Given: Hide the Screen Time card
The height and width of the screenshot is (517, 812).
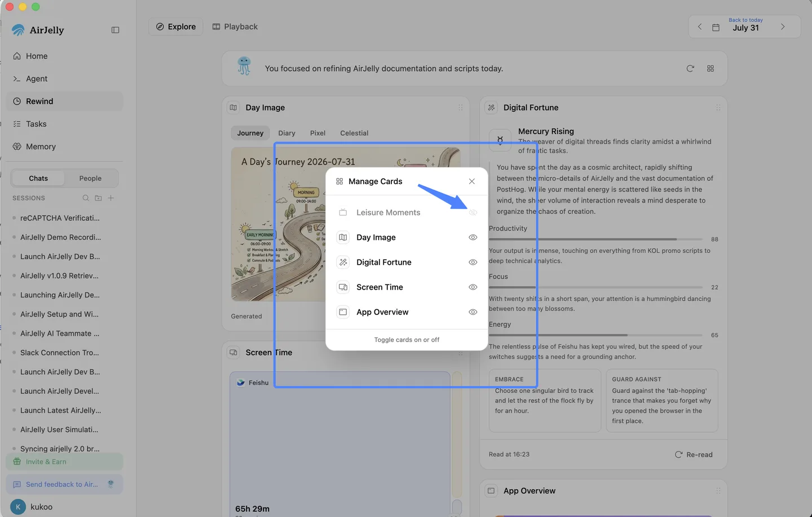Looking at the screenshot, I should [473, 287].
